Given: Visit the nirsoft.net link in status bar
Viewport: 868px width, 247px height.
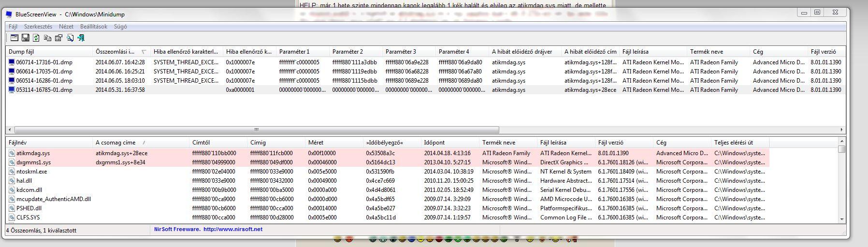Looking at the screenshot, I should pyautogui.click(x=233, y=230).
